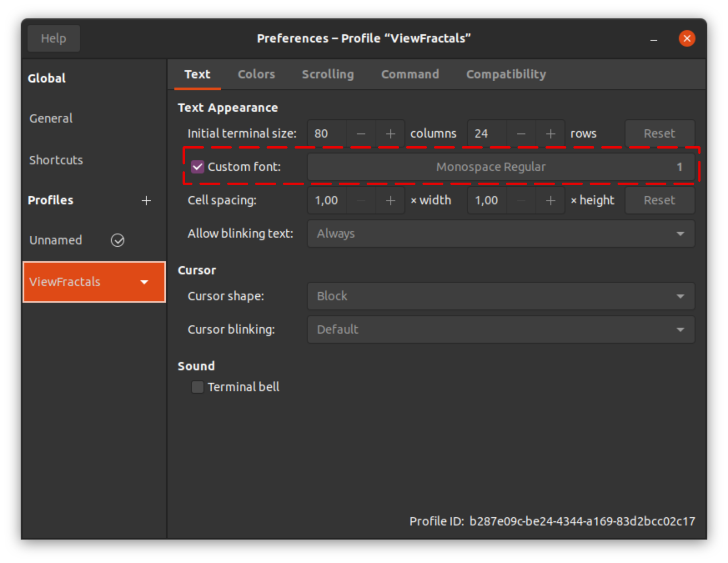The image size is (728, 563).
Task: Switch to the Colors tab
Action: coord(257,74)
